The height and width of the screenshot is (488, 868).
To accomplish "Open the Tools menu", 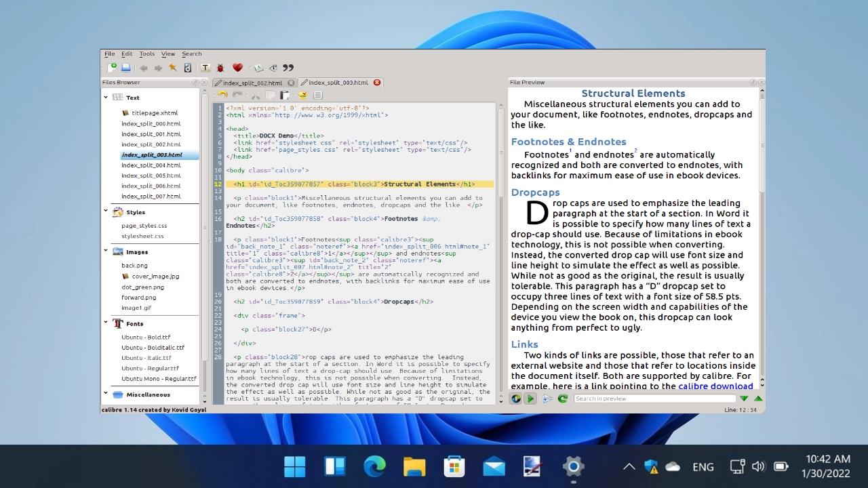I will click(147, 54).
